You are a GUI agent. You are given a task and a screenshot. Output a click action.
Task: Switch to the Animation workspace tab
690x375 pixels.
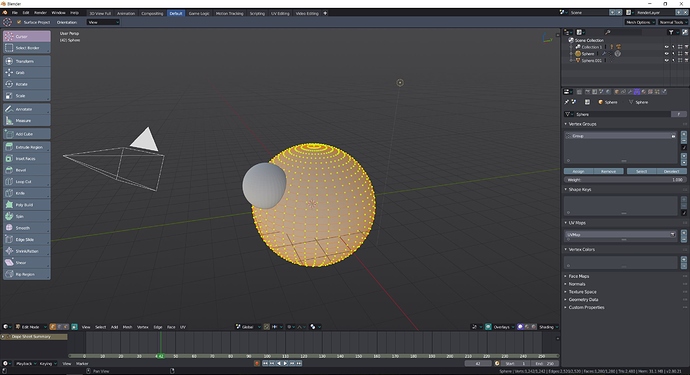point(126,13)
